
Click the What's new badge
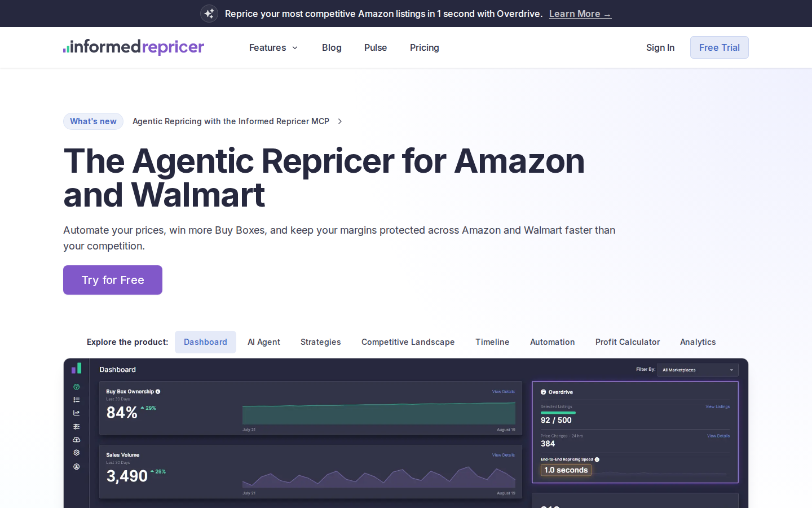pos(93,121)
